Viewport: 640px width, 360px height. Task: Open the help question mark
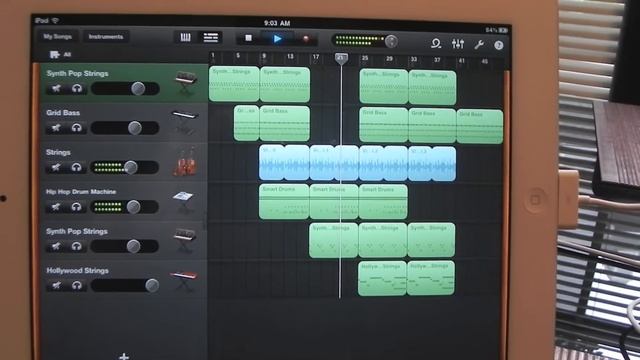[498, 45]
